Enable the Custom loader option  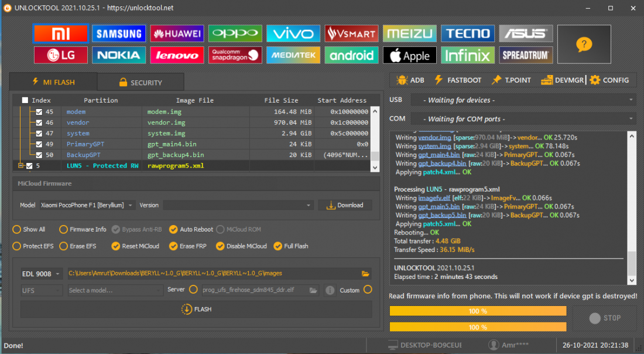[368, 290]
